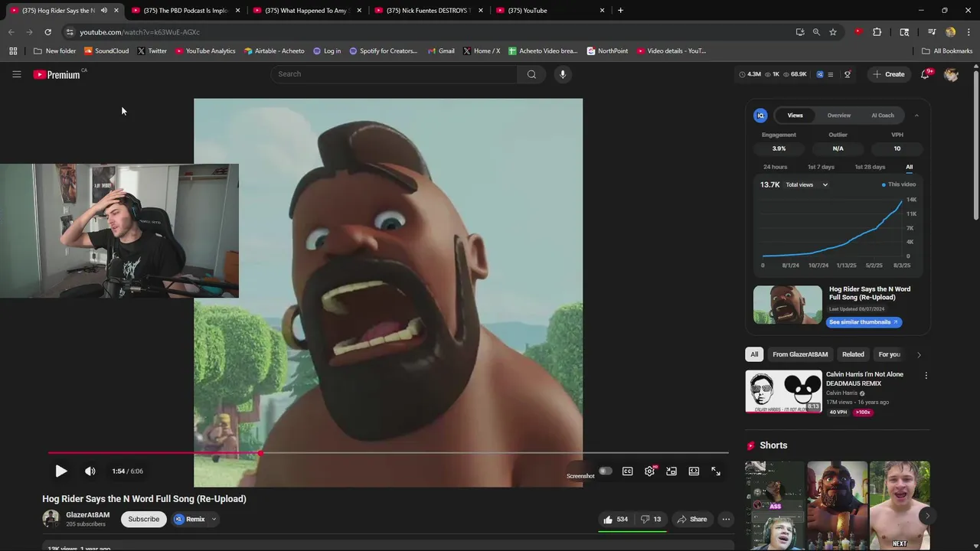Share the video

point(691,520)
